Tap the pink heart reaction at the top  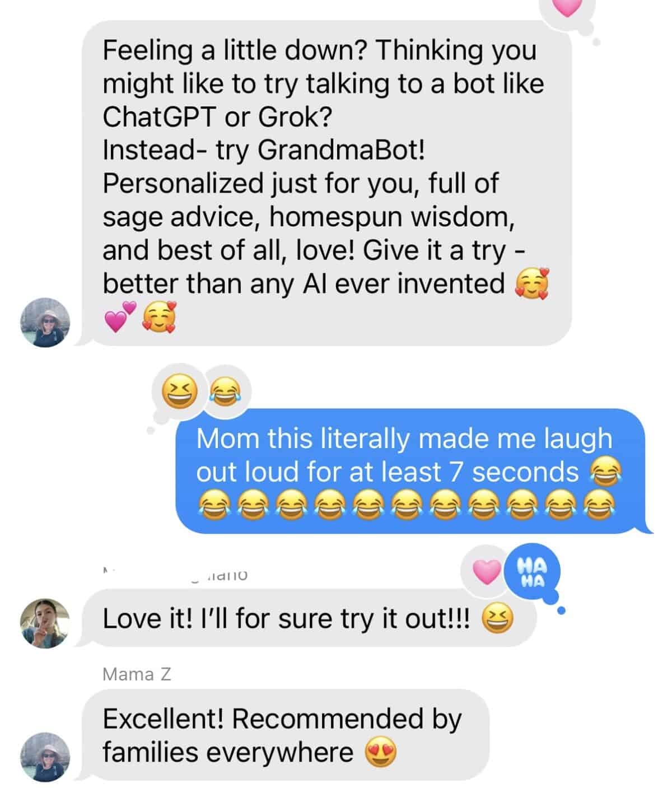(568, 7)
